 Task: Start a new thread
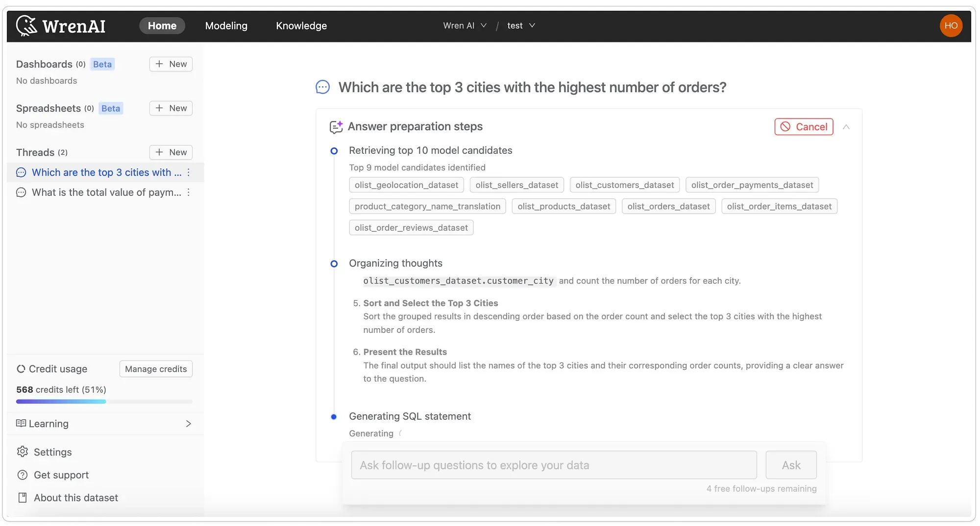[171, 152]
